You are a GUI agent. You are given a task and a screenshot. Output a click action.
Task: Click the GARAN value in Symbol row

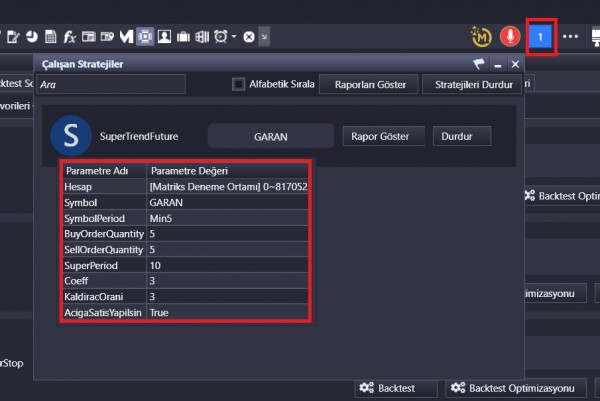166,202
